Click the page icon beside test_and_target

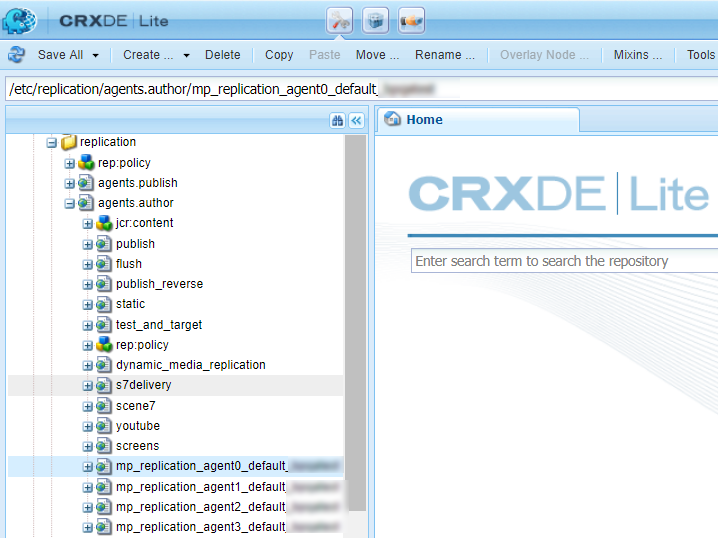104,325
